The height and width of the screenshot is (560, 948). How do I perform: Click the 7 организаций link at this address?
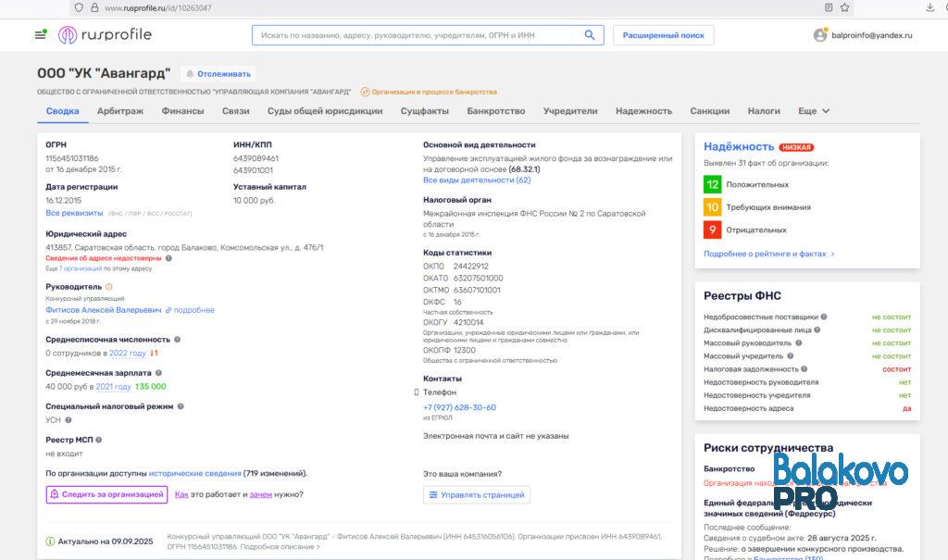point(81,268)
